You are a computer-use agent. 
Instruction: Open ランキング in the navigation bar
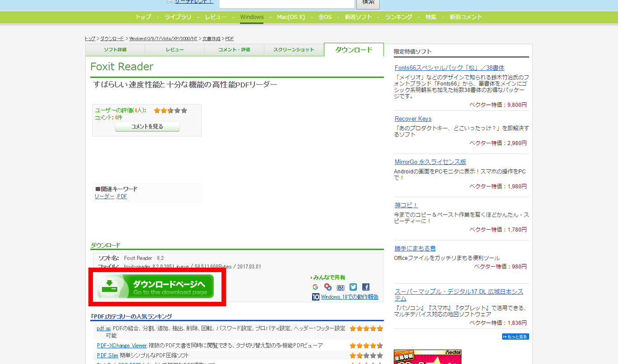coord(398,17)
